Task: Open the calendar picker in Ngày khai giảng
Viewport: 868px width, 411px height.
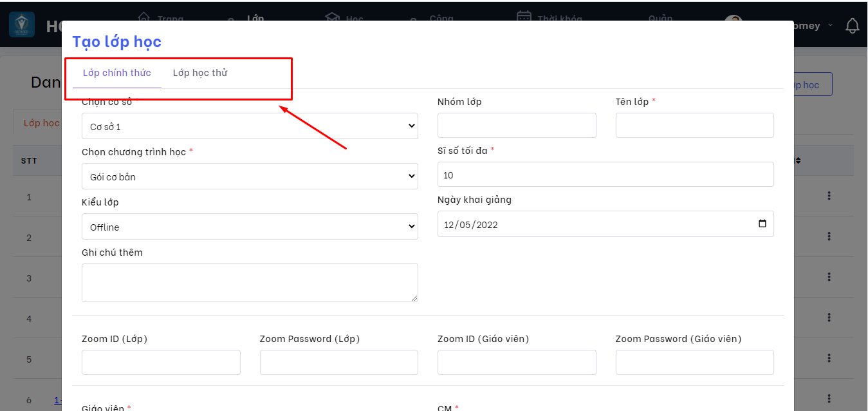Action: pyautogui.click(x=762, y=224)
